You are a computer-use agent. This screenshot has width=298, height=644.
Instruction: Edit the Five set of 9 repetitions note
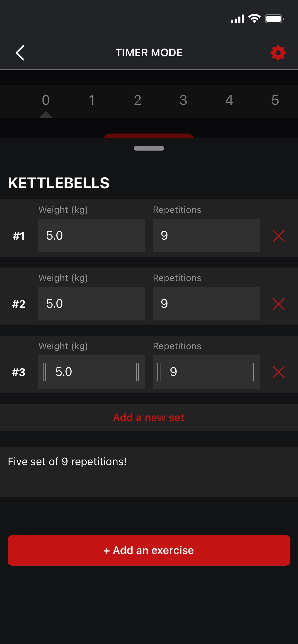pyautogui.click(x=149, y=471)
